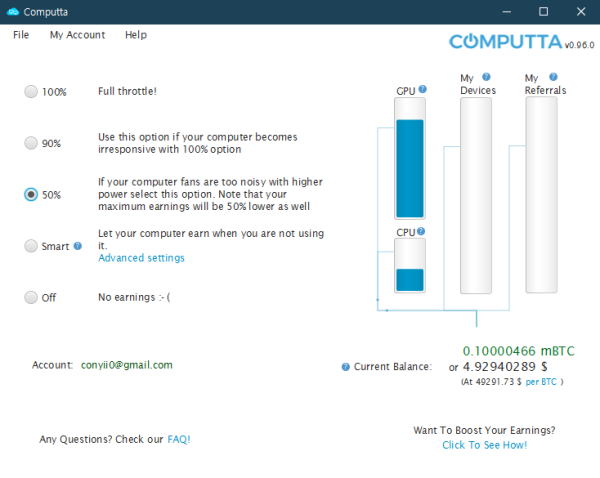Click the help icon beside My Devices
The height and width of the screenshot is (478, 600).
tap(487, 77)
